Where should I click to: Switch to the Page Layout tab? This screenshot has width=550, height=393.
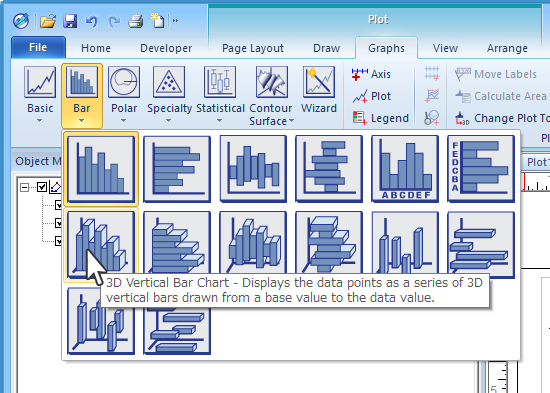(x=253, y=48)
